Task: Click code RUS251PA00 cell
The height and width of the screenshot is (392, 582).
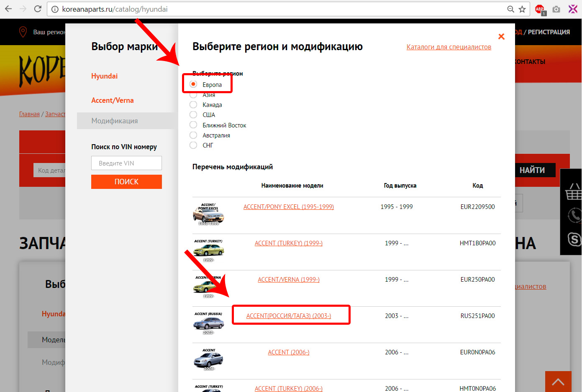Action: [477, 316]
